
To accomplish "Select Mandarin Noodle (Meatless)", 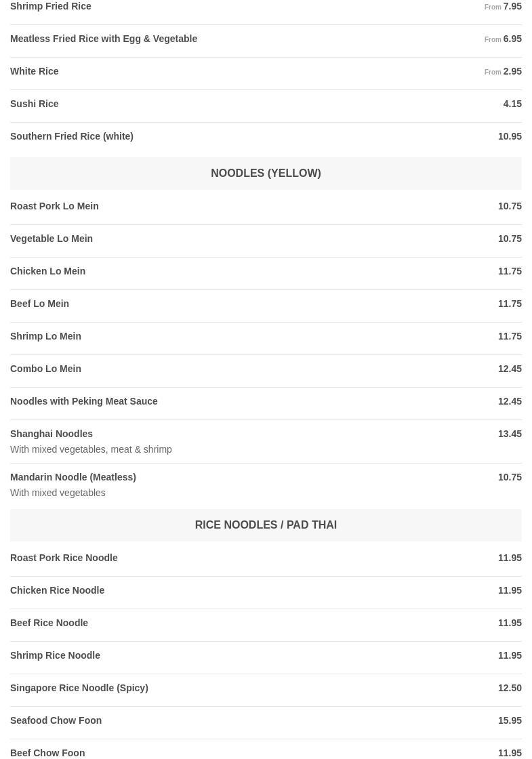I will click(x=73, y=478).
